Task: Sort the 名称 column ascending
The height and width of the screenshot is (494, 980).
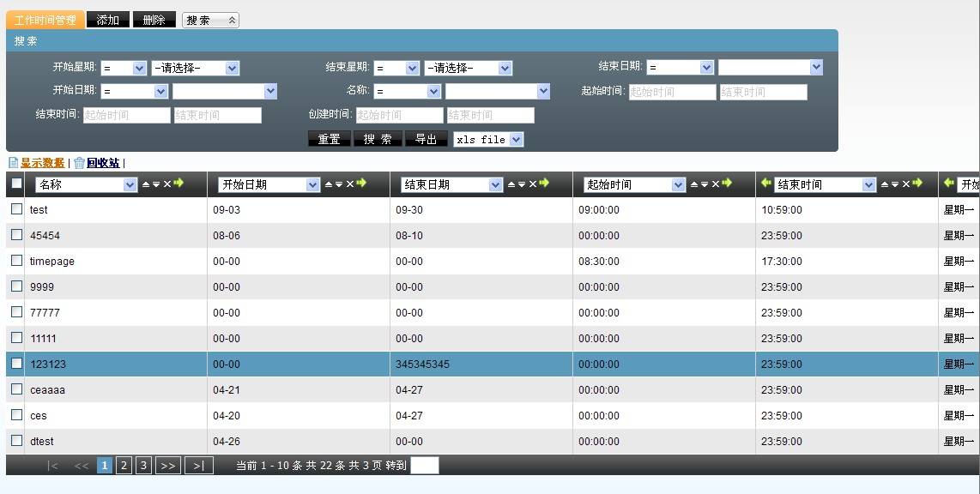Action: 145,184
